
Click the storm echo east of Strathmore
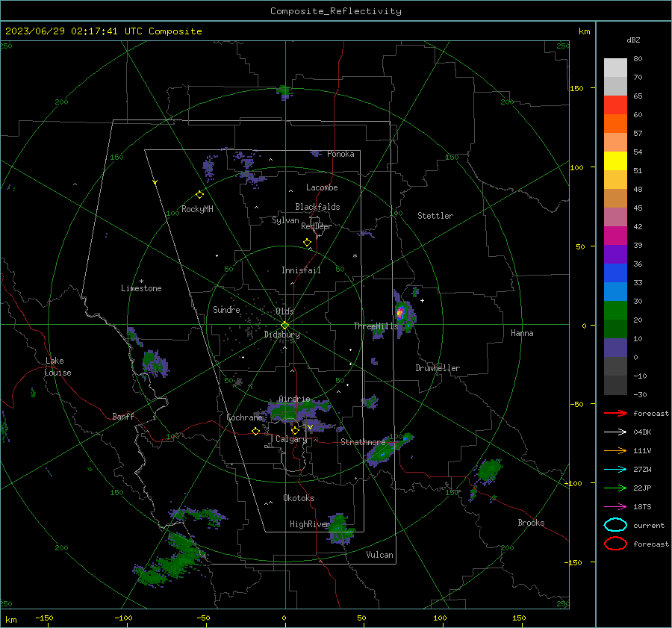(x=389, y=450)
